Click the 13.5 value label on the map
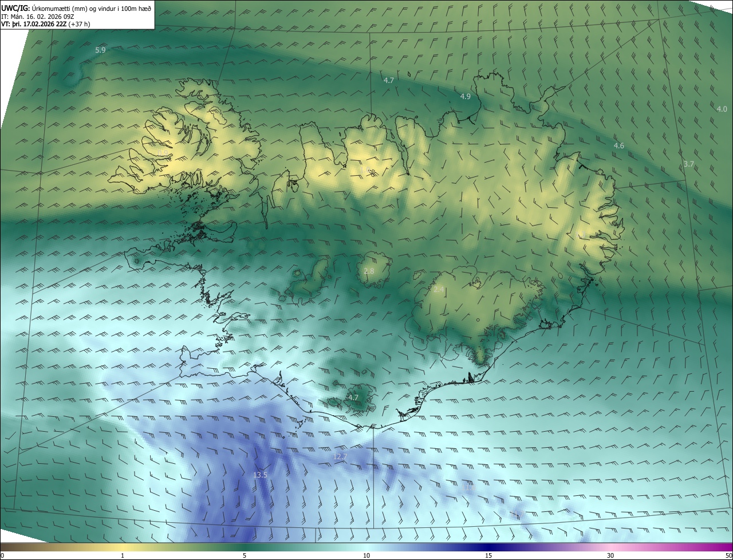The height and width of the screenshot is (560, 733). point(260,475)
